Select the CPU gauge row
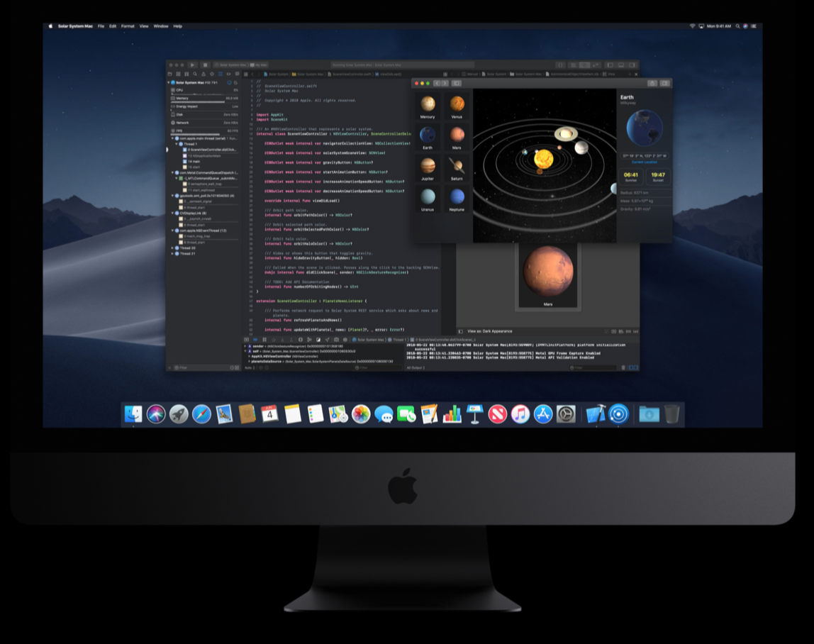The image size is (814, 644). tap(204, 90)
